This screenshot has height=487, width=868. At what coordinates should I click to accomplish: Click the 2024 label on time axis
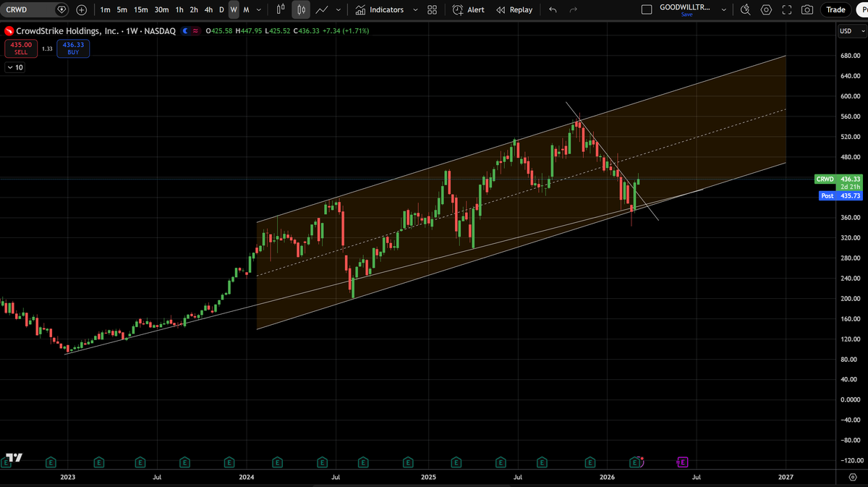tap(247, 477)
